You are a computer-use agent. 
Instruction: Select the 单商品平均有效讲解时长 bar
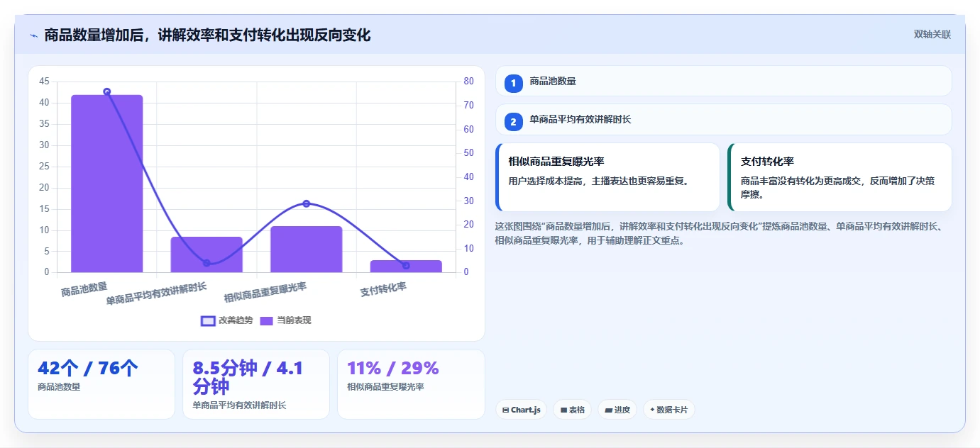pyautogui.click(x=207, y=254)
